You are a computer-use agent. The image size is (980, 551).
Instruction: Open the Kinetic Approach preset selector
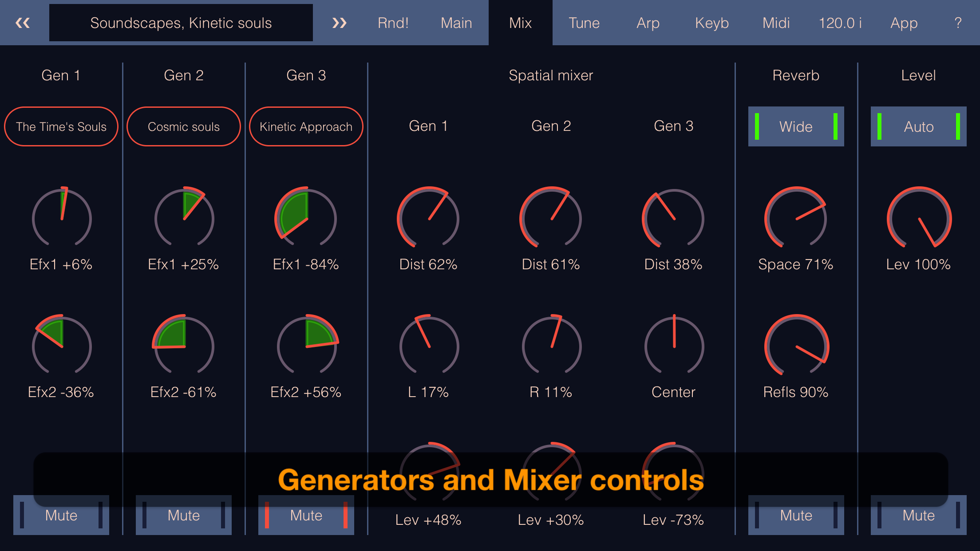coord(306,126)
